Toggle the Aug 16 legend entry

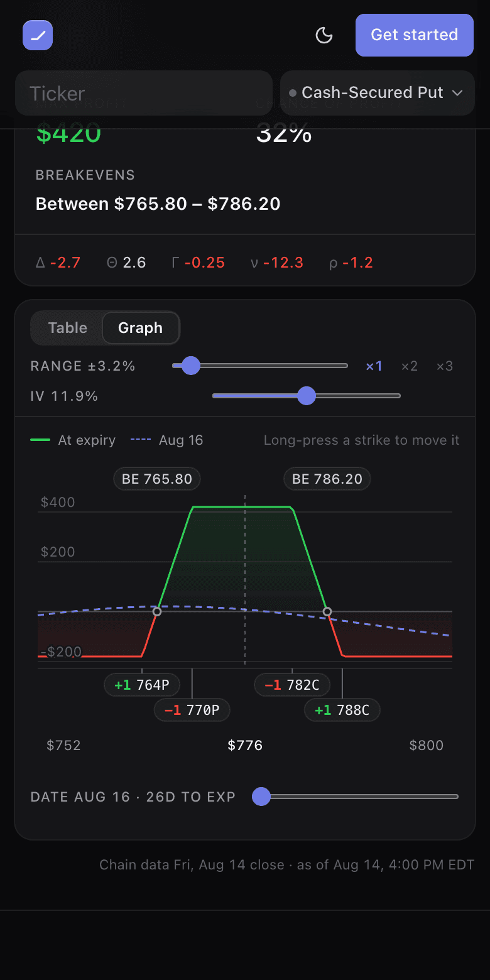pos(167,440)
